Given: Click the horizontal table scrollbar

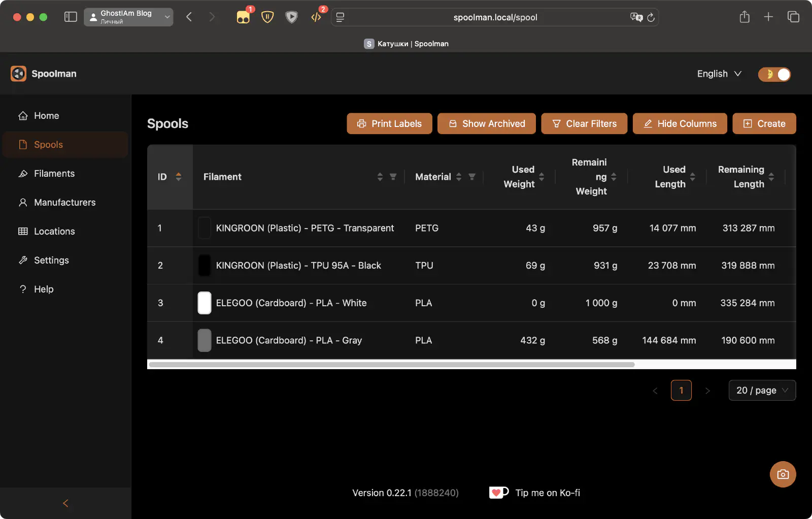Looking at the screenshot, I should tap(392, 365).
